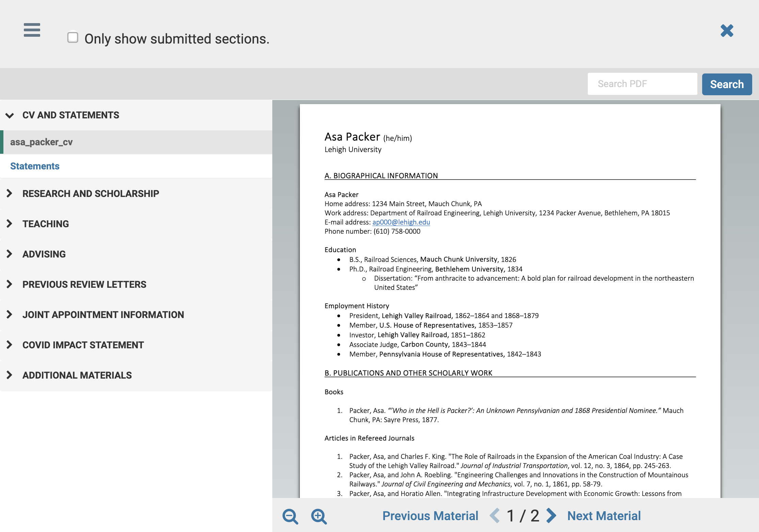
Task: Expand the COVID IMPACT STATEMENT section
Action: click(x=136, y=345)
